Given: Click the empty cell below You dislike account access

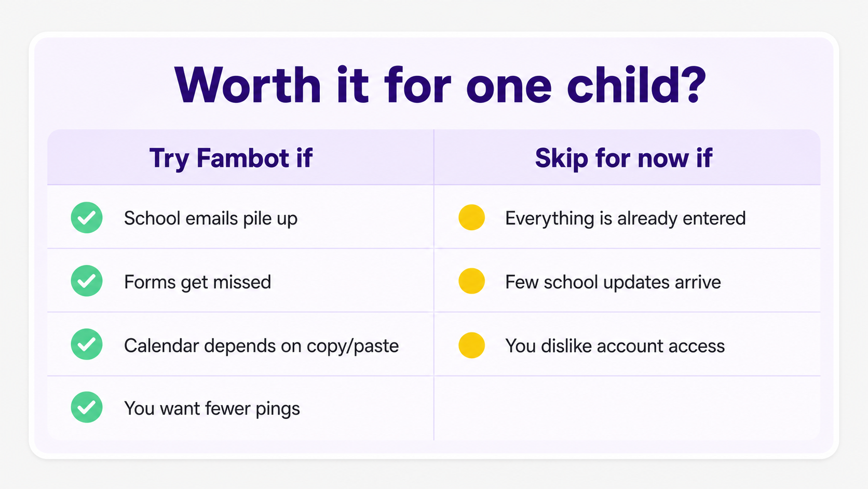Looking at the screenshot, I should tap(627, 408).
